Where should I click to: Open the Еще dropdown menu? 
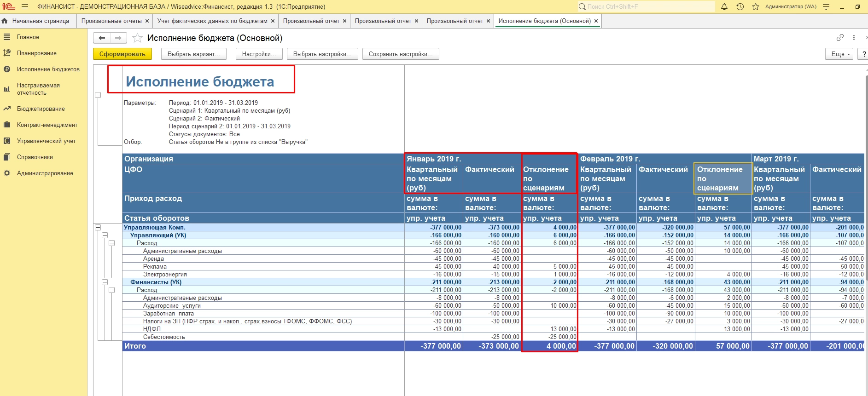point(839,54)
